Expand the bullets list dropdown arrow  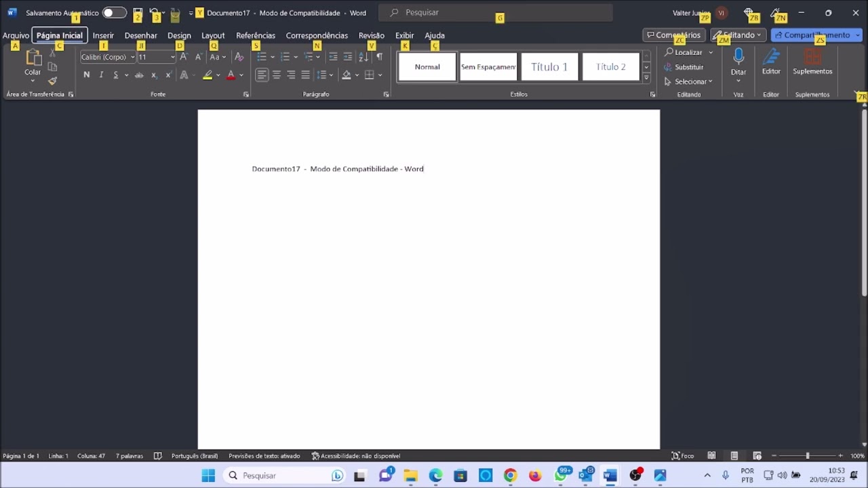pos(273,57)
